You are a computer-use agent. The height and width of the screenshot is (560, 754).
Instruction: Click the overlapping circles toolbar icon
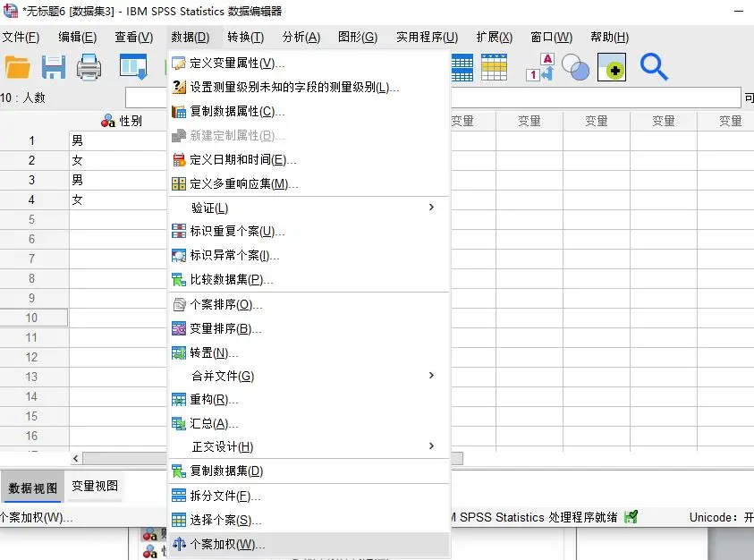pos(576,67)
